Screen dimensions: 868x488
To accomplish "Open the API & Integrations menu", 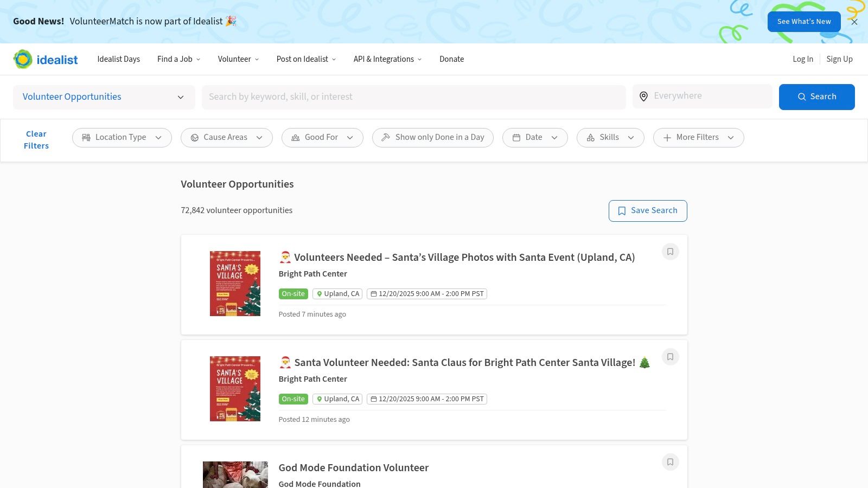I will pyautogui.click(x=387, y=59).
